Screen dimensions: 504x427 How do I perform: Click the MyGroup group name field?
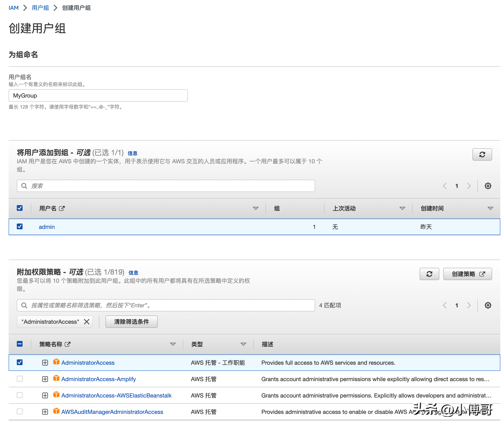pyautogui.click(x=98, y=96)
